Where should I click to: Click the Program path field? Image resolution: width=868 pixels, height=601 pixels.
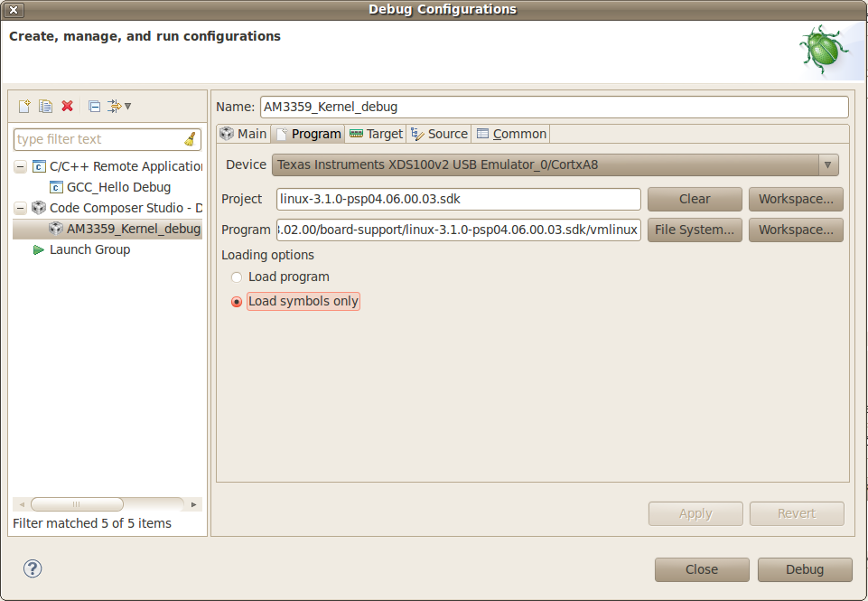tap(458, 230)
